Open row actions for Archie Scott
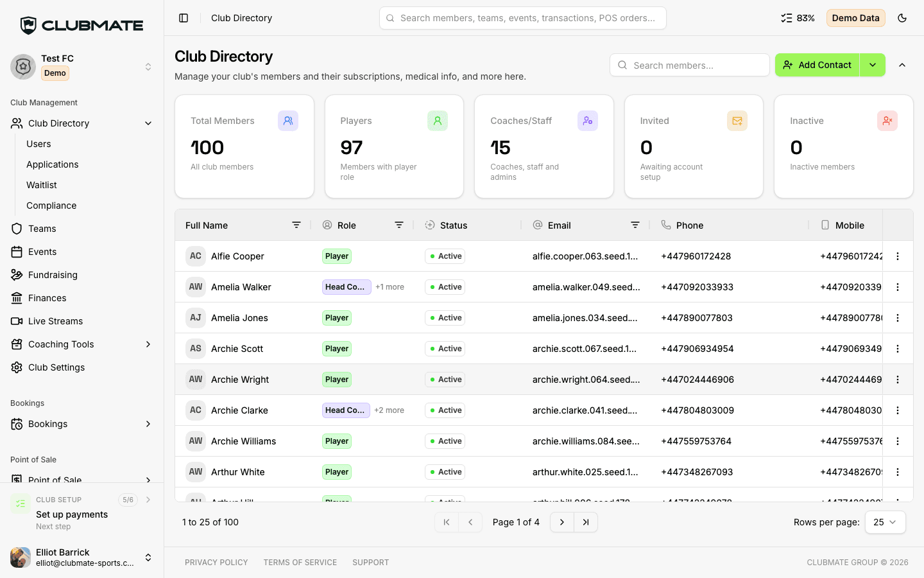Screen dimensions: 924x578 click(898, 349)
